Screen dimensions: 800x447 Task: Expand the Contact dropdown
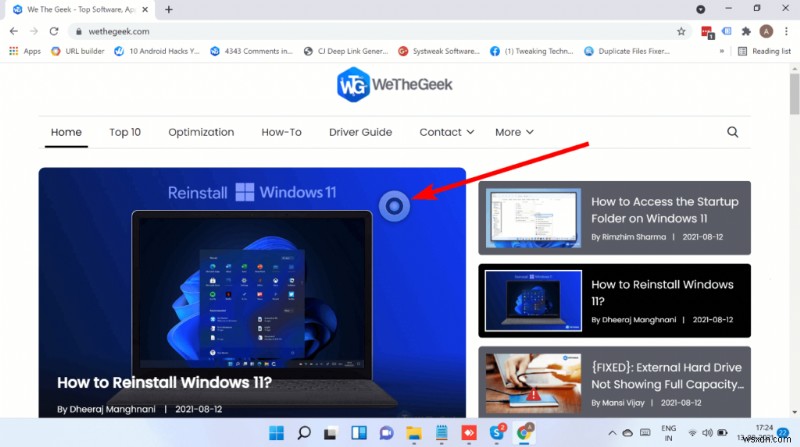[x=446, y=132]
